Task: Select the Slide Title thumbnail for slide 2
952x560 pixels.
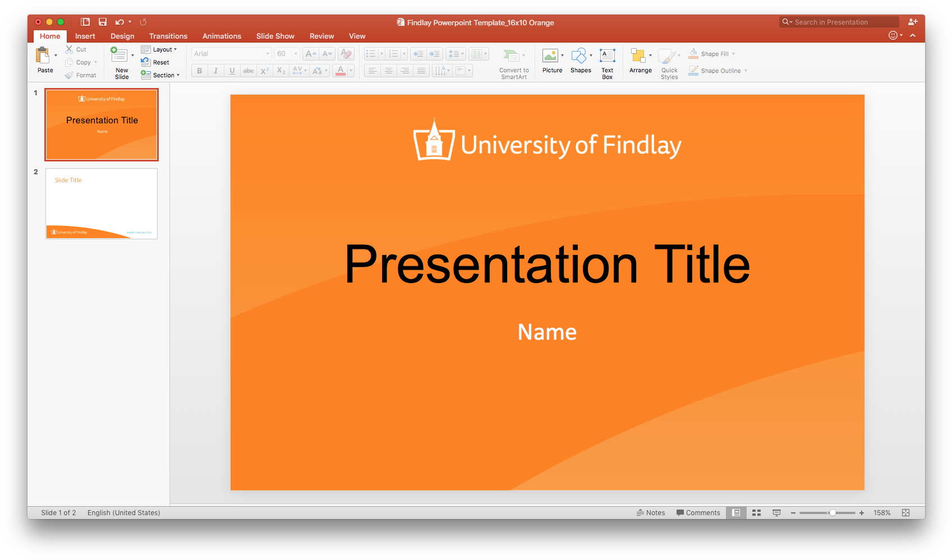Action: pyautogui.click(x=101, y=203)
